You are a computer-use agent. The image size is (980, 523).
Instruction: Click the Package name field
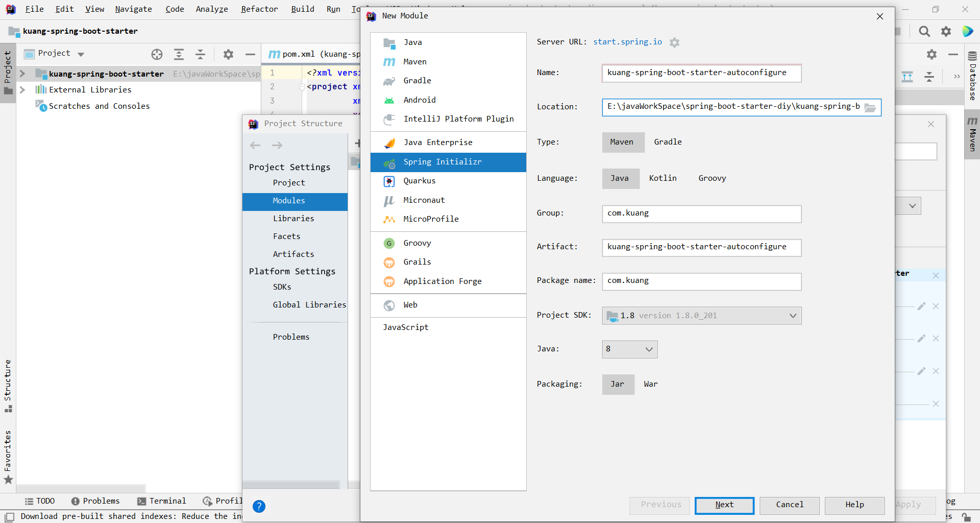pos(701,281)
